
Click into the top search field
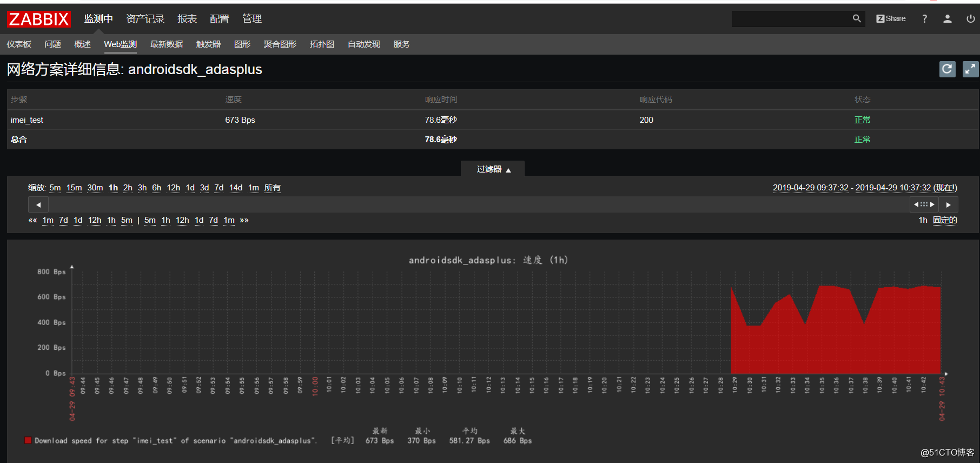click(791, 19)
